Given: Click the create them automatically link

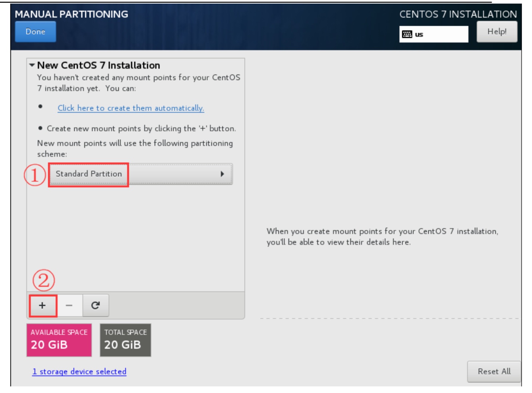Looking at the screenshot, I should (131, 108).
